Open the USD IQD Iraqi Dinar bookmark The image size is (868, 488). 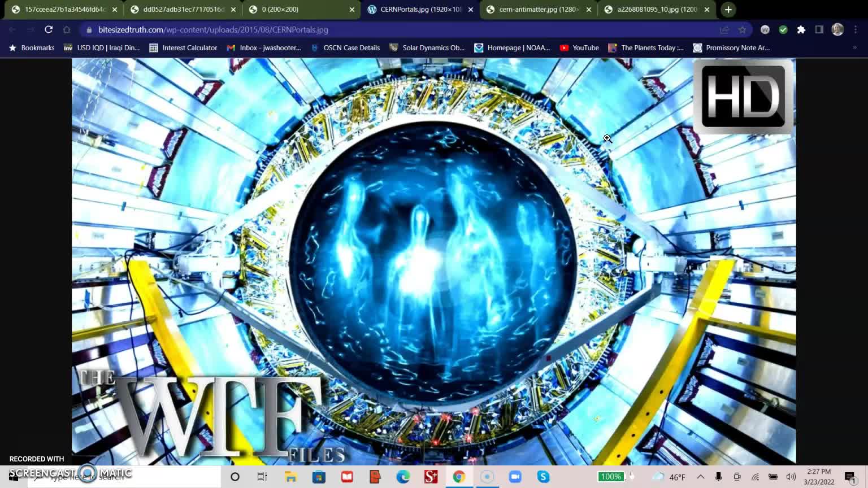coord(102,48)
